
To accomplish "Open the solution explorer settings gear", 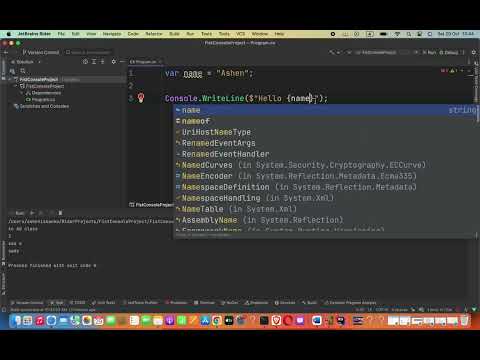I will point(114,62).
